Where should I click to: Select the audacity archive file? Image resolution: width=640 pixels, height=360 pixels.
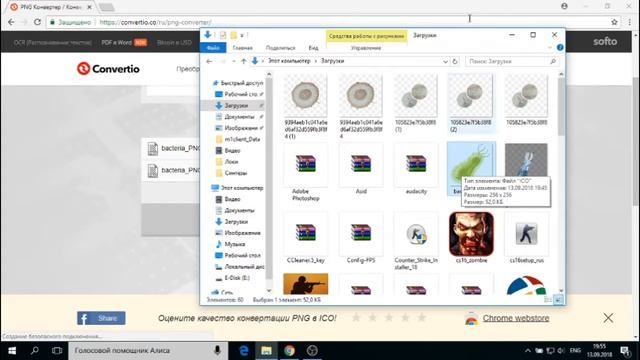[416, 169]
